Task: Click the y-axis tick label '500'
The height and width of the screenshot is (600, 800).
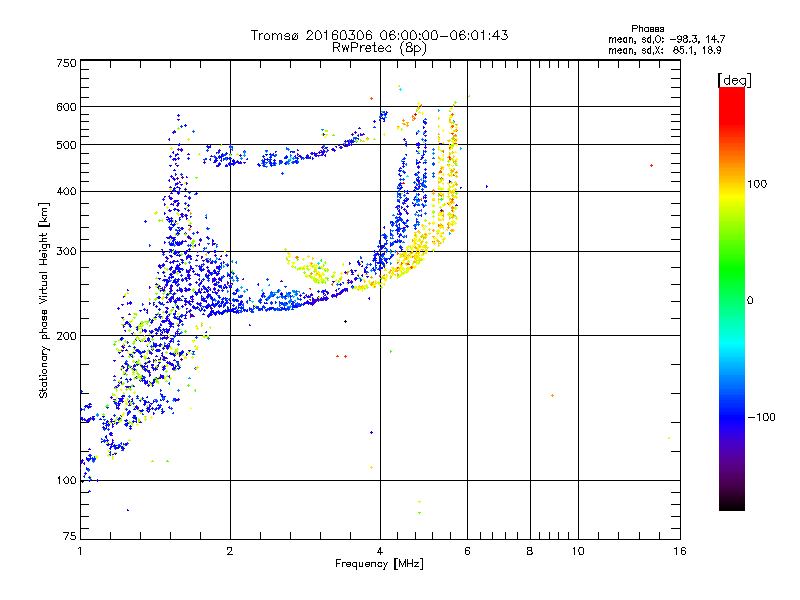Action: click(67, 145)
